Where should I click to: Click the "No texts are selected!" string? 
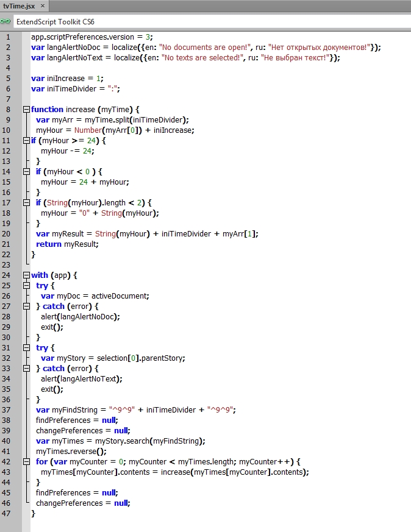coord(202,58)
